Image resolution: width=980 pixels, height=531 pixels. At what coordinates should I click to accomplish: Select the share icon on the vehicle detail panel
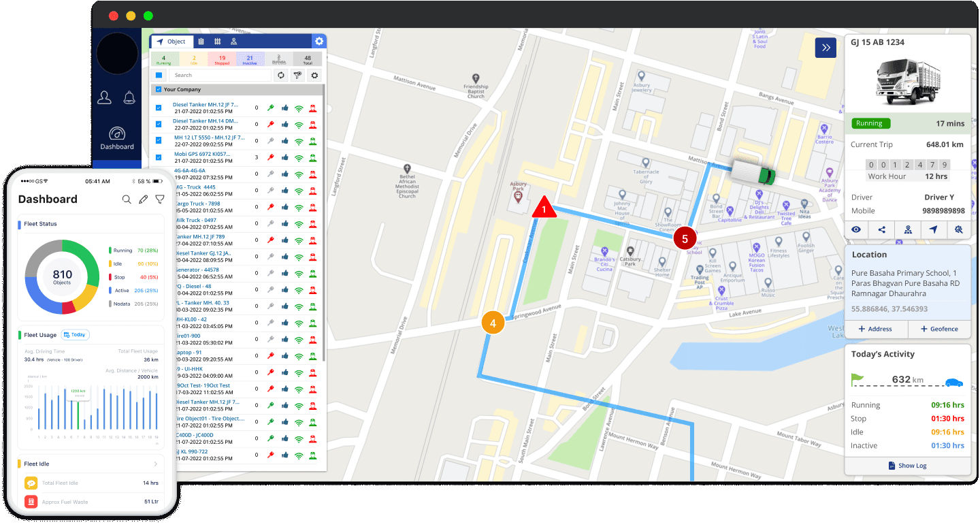(x=882, y=230)
